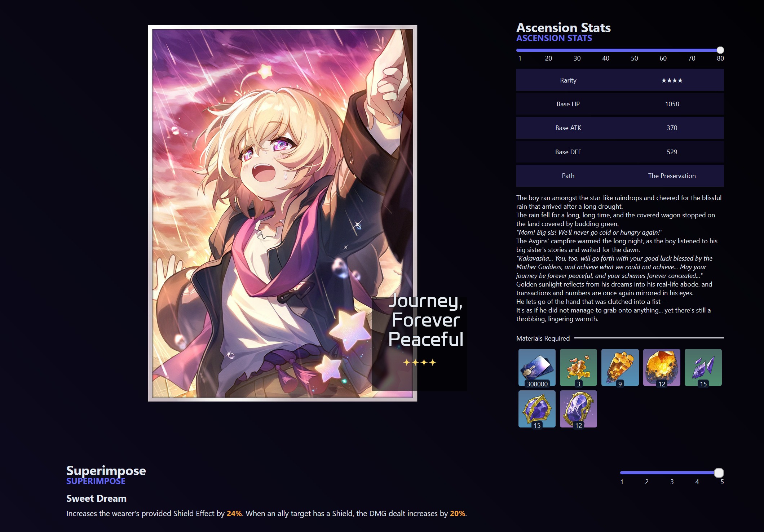Click the Path row showing The Preservation
Image resolution: width=764 pixels, height=532 pixels.
(620, 176)
